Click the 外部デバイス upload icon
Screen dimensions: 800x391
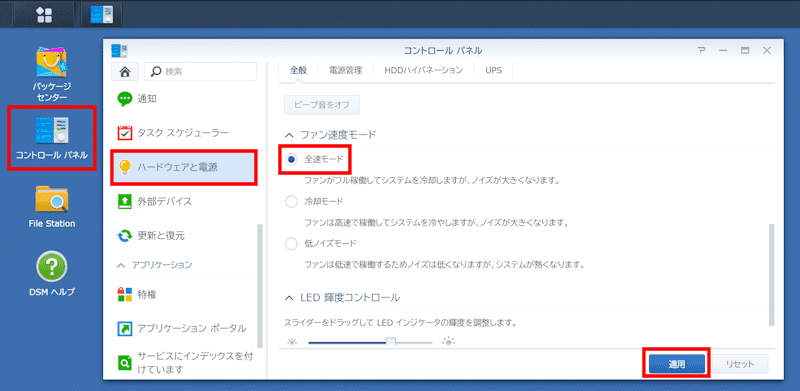[x=125, y=201]
